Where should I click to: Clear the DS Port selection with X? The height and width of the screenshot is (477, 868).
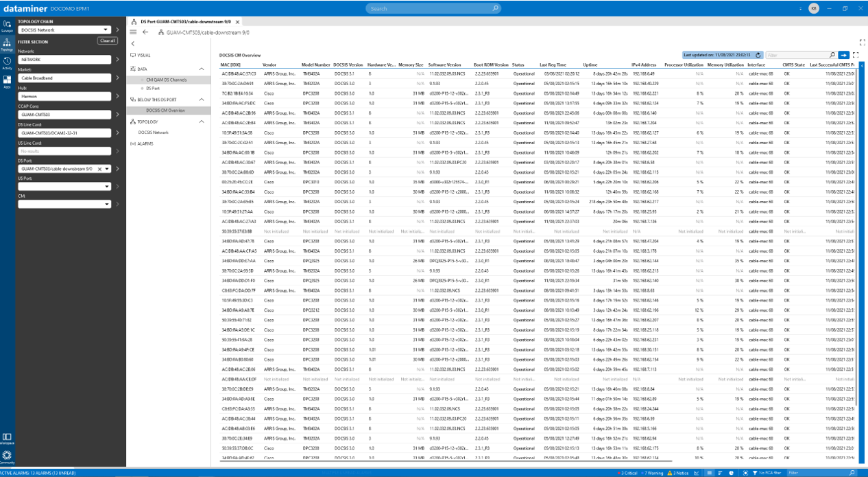(x=99, y=168)
